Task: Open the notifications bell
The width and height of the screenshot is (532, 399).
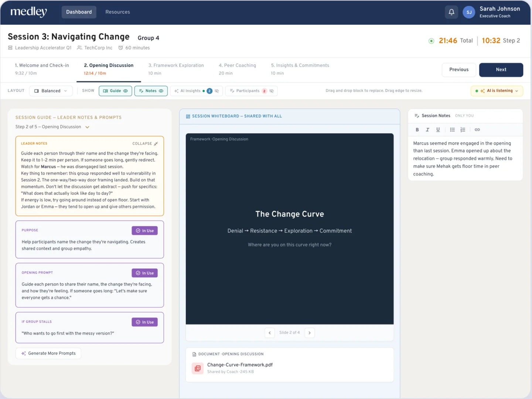Action: [x=451, y=12]
